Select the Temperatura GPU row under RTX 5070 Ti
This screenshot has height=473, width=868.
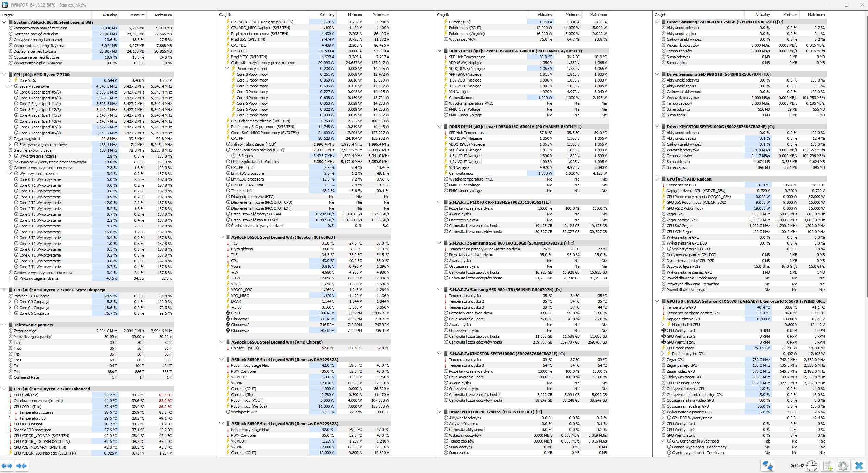click(x=740, y=307)
